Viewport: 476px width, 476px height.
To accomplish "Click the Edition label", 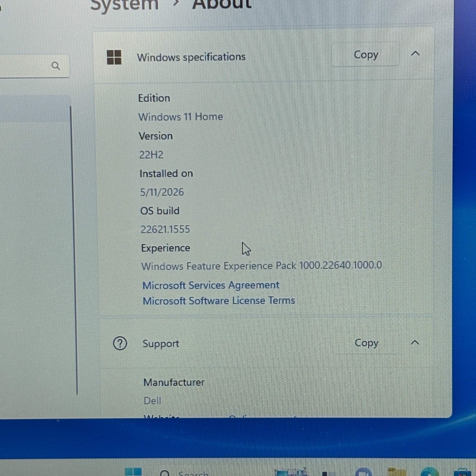I will point(154,98).
